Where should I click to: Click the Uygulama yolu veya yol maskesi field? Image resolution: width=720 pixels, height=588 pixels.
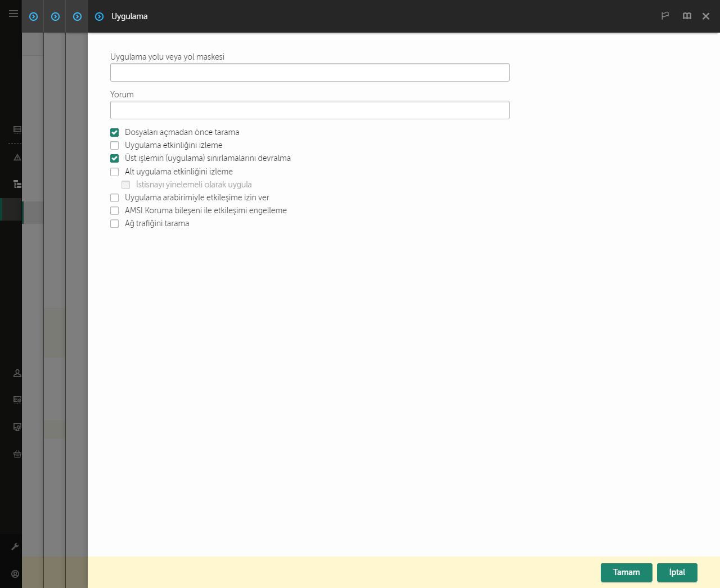(x=310, y=72)
